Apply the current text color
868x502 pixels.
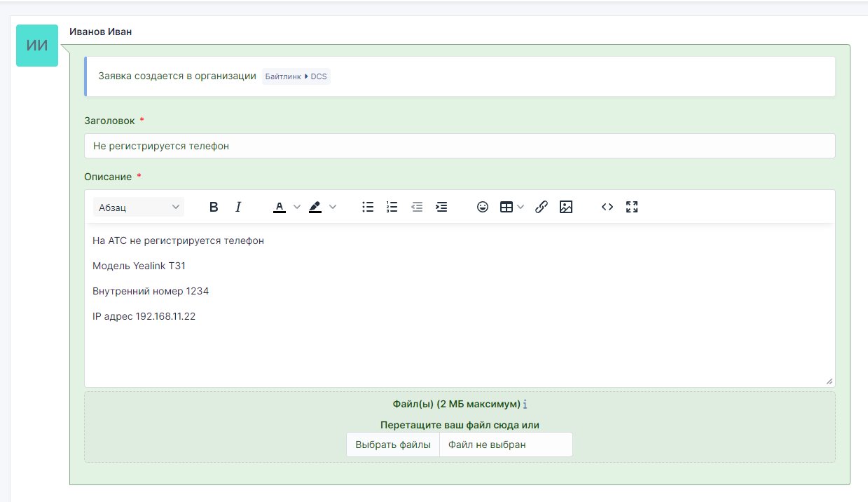280,207
